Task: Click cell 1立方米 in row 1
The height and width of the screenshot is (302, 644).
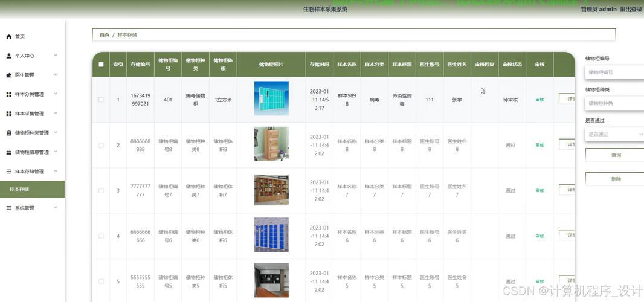Action: (223, 100)
